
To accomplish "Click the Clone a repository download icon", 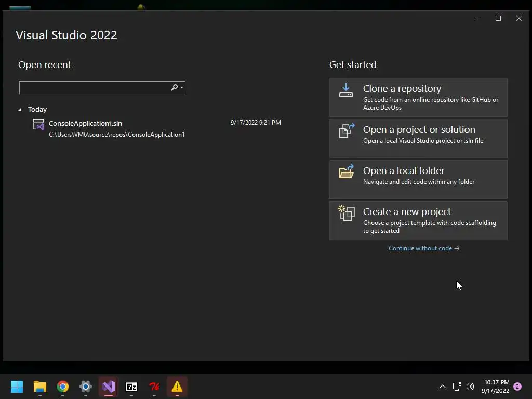I will pyautogui.click(x=345, y=90).
